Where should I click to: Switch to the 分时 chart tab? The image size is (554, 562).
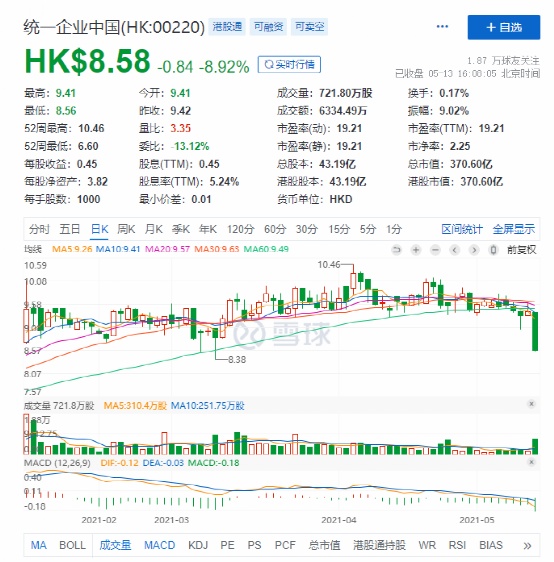click(x=39, y=229)
